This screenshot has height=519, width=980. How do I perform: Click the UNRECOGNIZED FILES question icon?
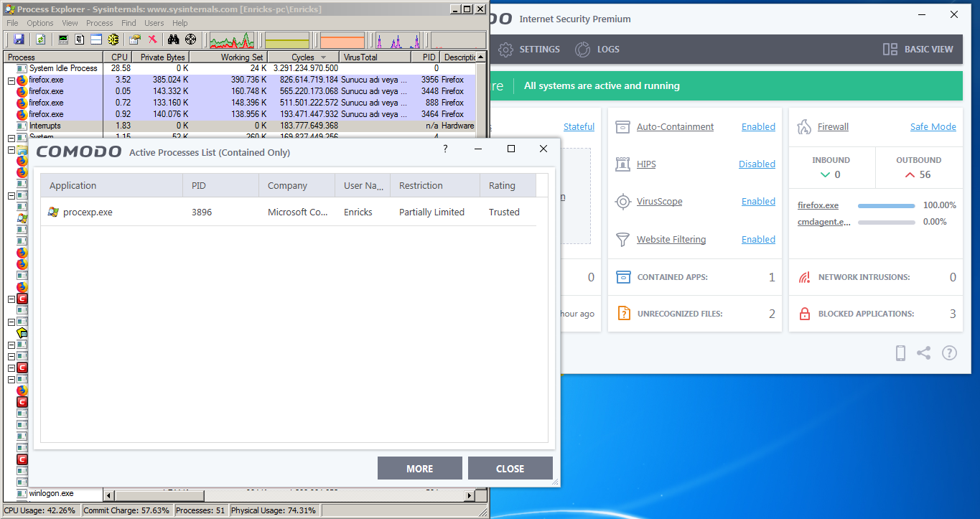[623, 314]
